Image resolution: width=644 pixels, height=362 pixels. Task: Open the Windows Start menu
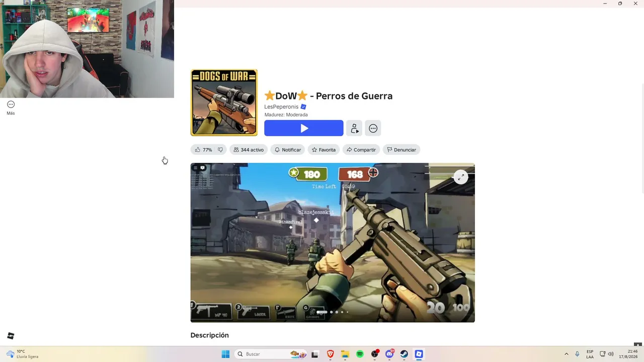click(225, 354)
